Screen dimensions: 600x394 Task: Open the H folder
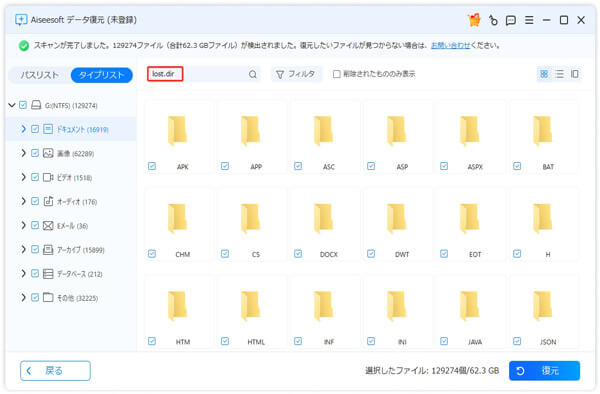point(543,219)
